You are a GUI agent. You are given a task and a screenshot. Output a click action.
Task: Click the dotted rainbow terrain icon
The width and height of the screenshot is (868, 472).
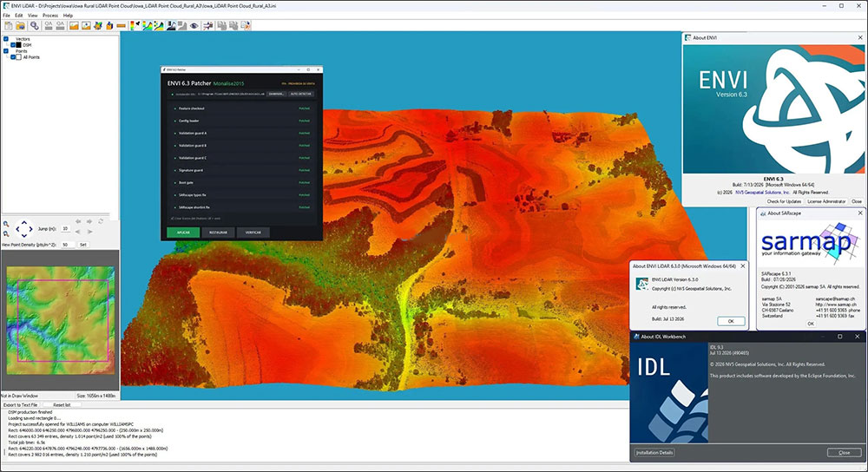point(159,25)
